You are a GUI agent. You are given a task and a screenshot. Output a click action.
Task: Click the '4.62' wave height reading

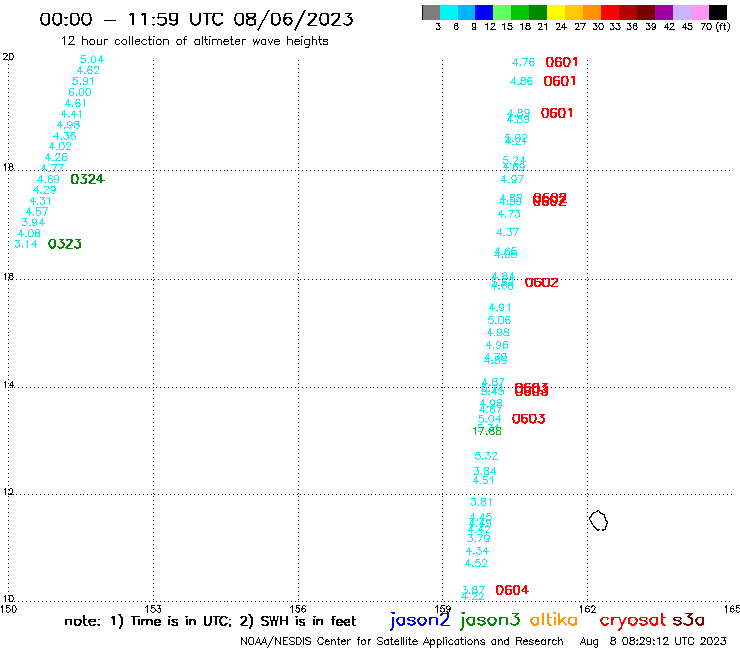(x=88, y=70)
